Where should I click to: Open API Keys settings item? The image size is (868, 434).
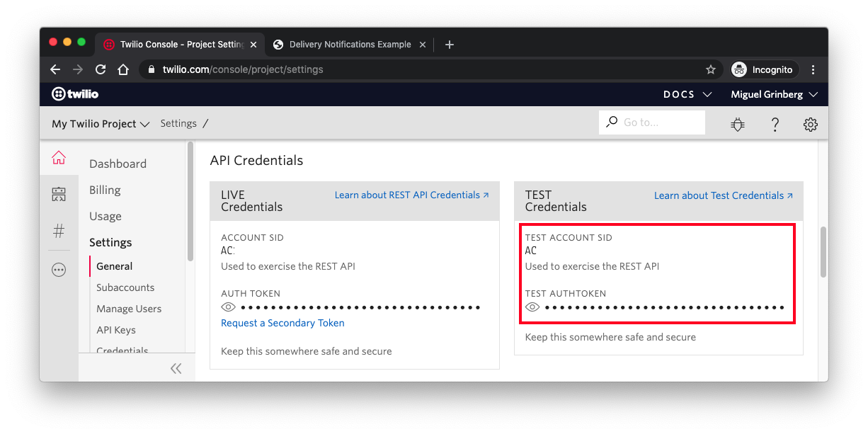pyautogui.click(x=116, y=330)
